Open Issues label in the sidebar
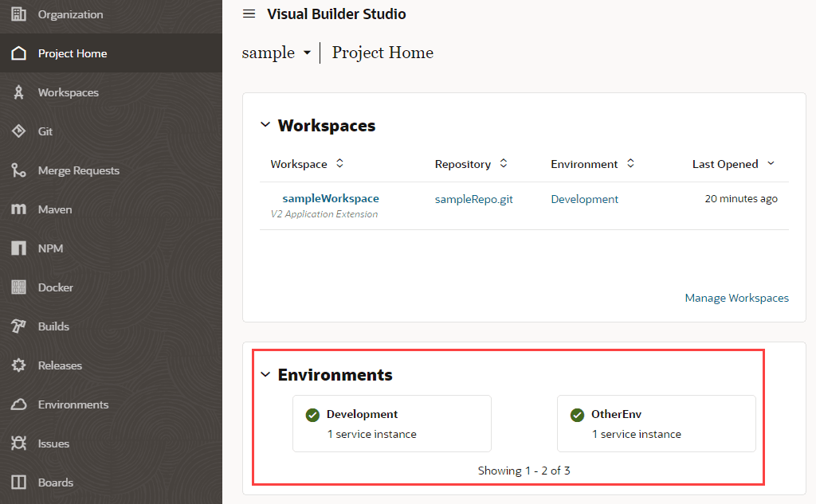This screenshot has width=816, height=504. (53, 443)
